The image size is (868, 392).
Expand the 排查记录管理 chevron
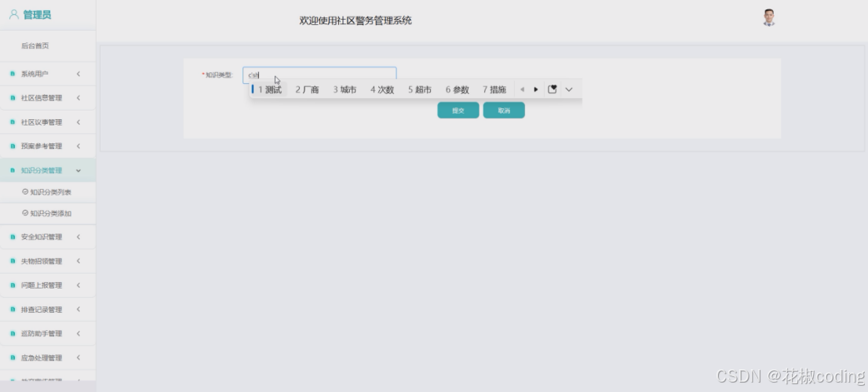click(x=78, y=310)
